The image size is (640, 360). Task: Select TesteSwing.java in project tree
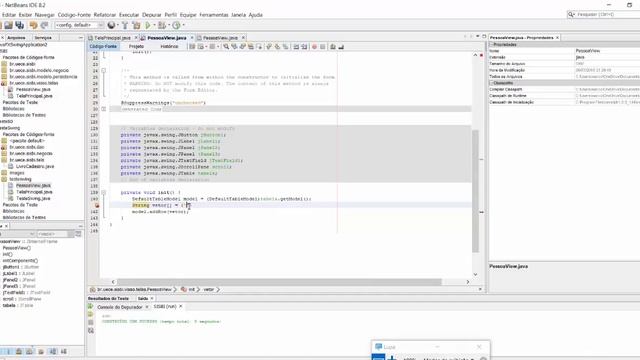pyautogui.click(x=33, y=198)
